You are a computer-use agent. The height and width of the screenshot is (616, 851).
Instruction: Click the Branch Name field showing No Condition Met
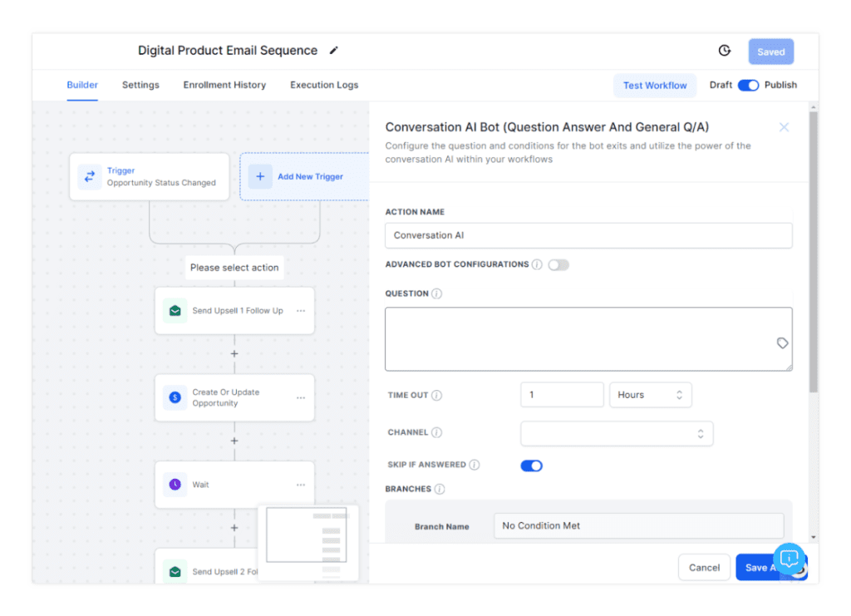tap(639, 525)
